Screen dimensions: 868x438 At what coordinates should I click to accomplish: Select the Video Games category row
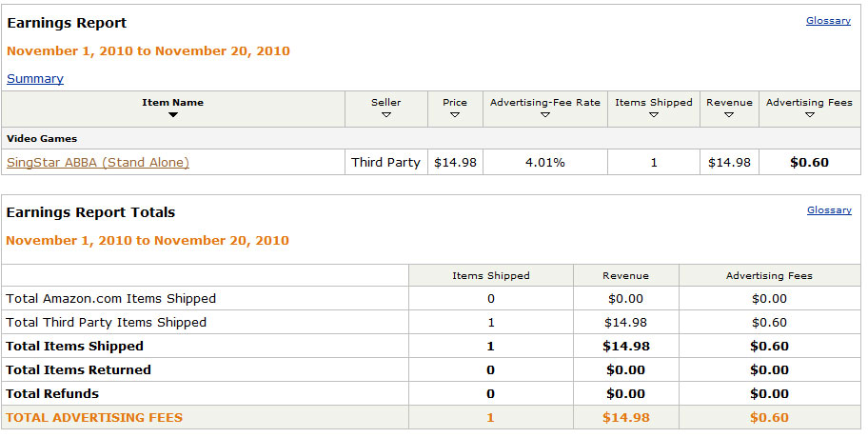(x=431, y=138)
